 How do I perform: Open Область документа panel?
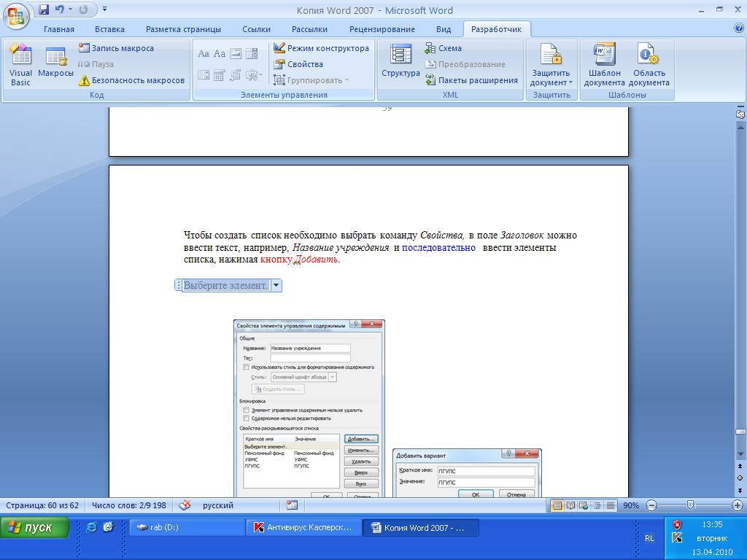tap(649, 64)
